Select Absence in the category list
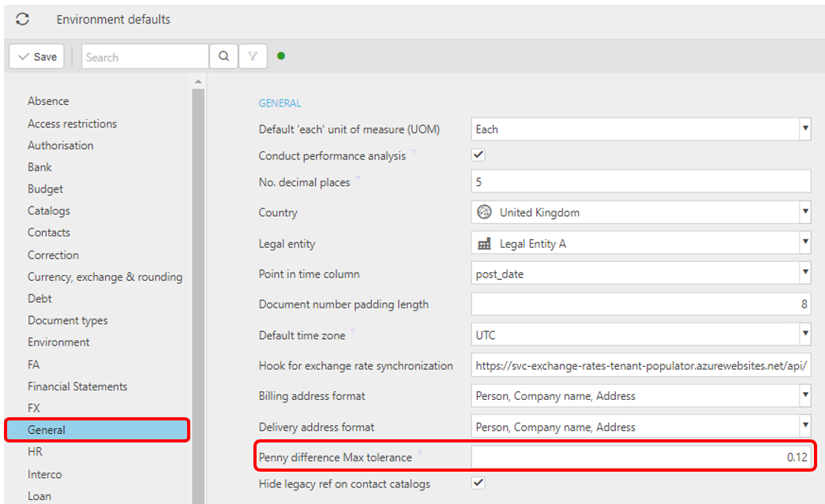The width and height of the screenshot is (825, 504). 48,101
